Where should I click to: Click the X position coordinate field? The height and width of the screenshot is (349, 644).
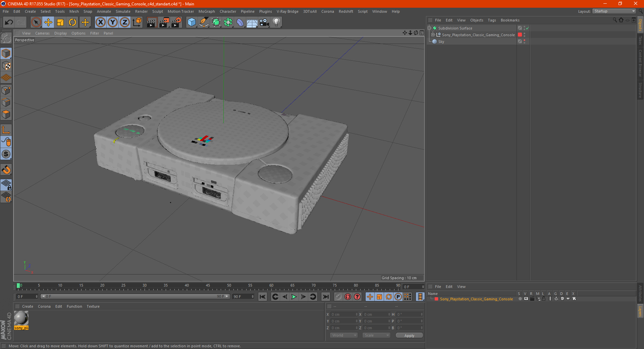(x=344, y=314)
